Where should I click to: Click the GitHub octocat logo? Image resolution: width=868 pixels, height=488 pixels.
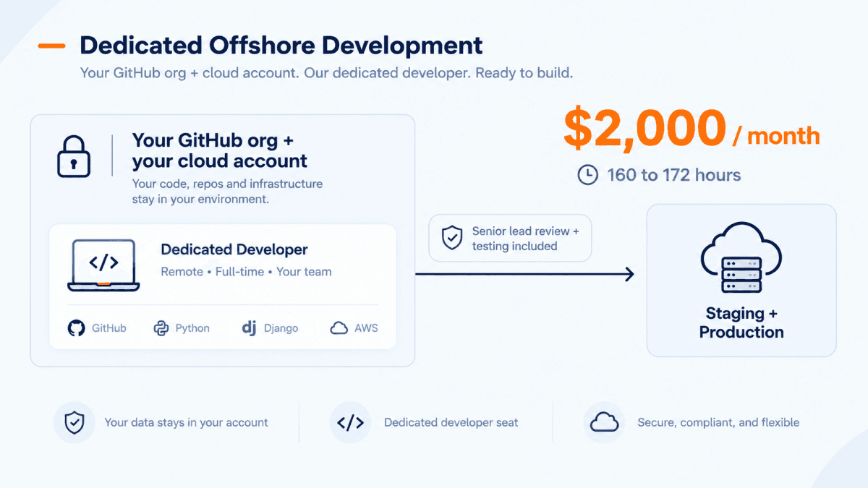pyautogui.click(x=76, y=328)
